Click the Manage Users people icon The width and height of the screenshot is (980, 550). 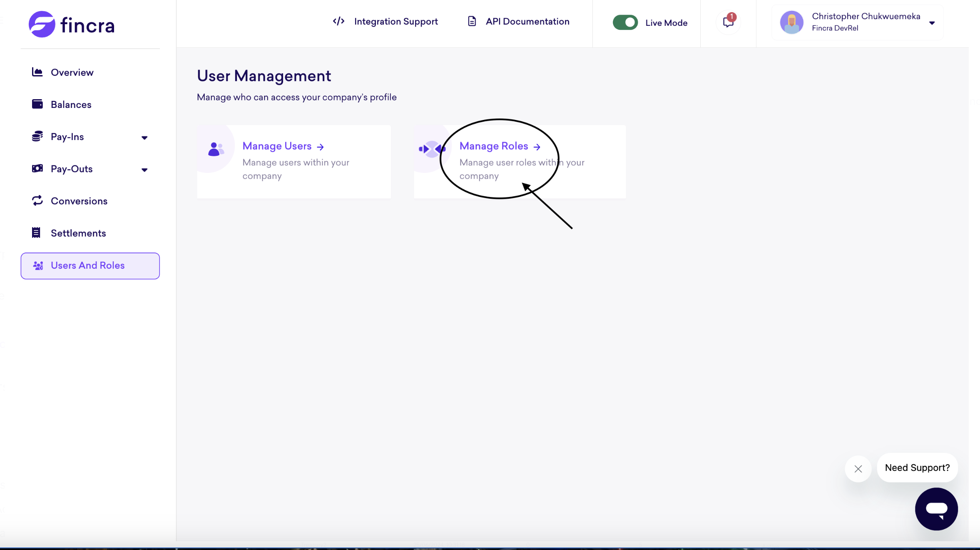(x=216, y=149)
